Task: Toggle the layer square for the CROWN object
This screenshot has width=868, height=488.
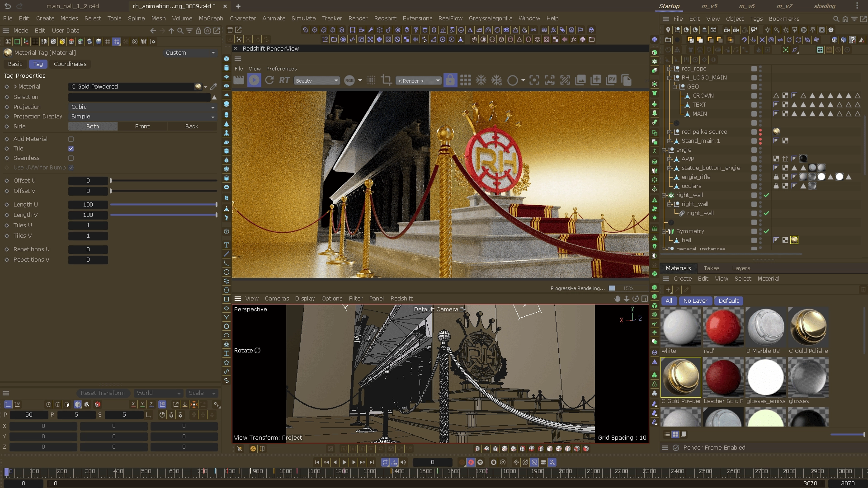Action: coord(754,96)
